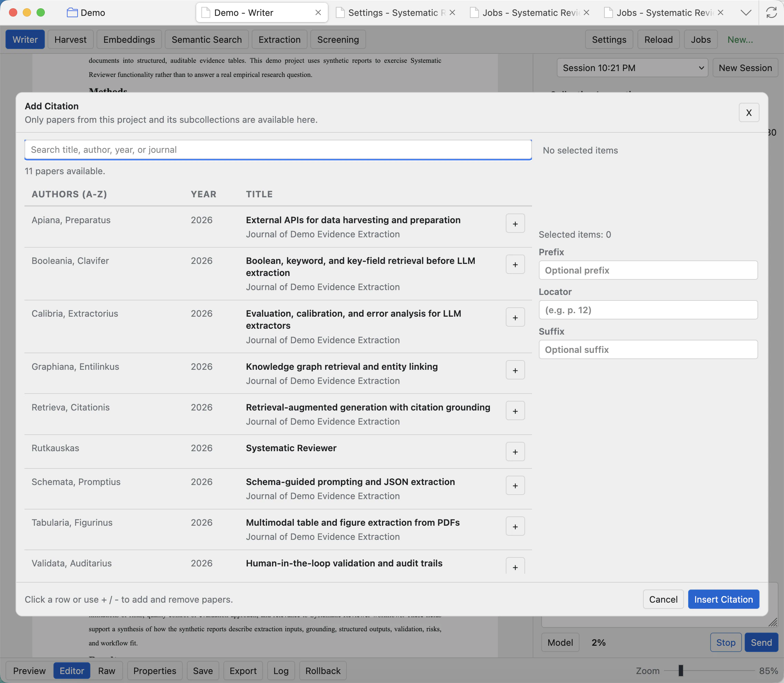Click the Demo folder icon
This screenshot has width=784, height=683.
(x=72, y=12)
